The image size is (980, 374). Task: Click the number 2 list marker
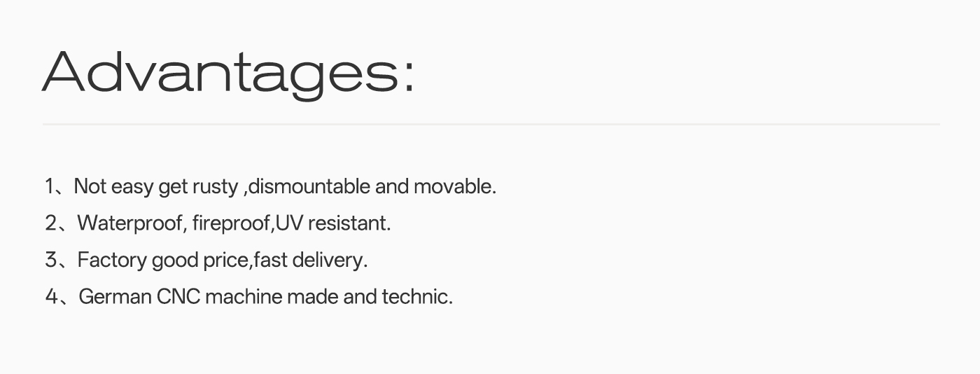coord(50,223)
